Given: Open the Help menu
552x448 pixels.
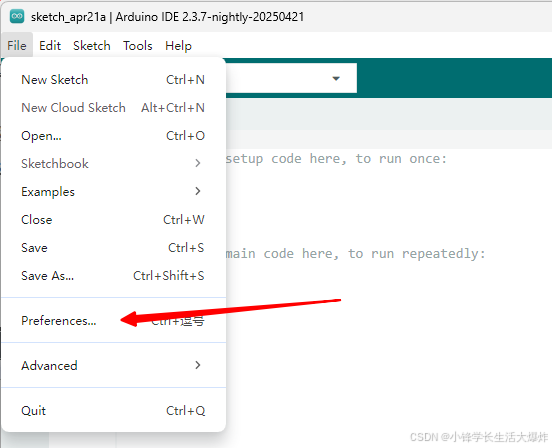Looking at the screenshot, I should pos(178,45).
